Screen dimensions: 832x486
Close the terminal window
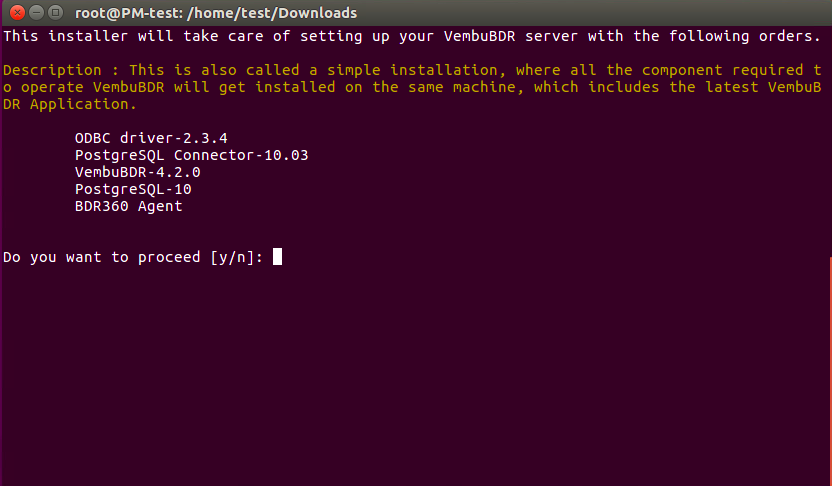[x=18, y=12]
